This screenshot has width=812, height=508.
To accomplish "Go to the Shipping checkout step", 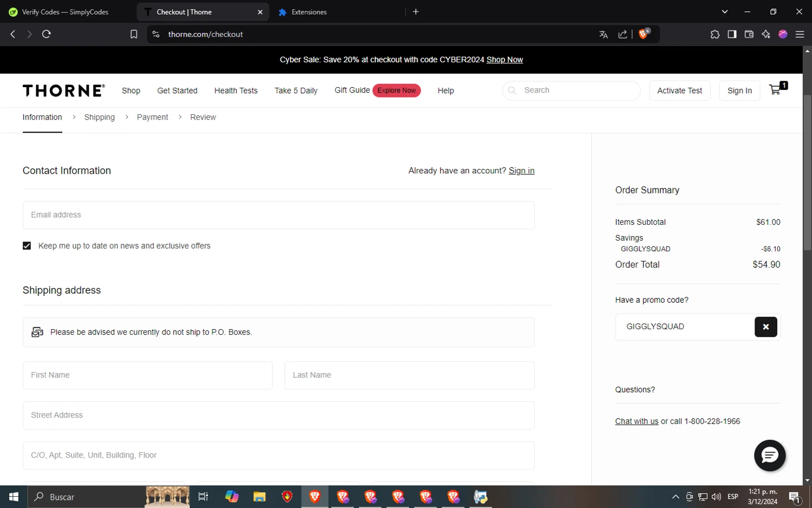I will pyautogui.click(x=100, y=117).
